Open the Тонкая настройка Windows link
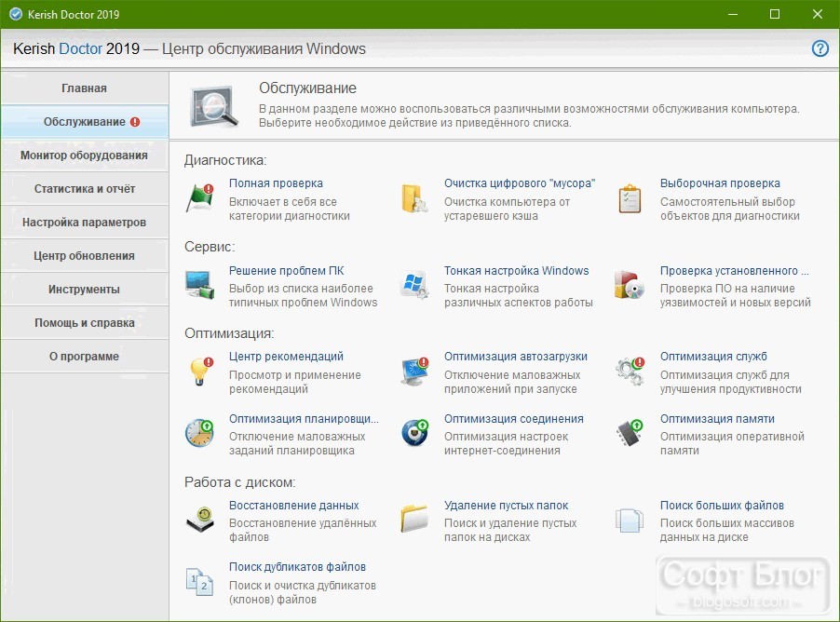840x622 pixels. click(517, 271)
